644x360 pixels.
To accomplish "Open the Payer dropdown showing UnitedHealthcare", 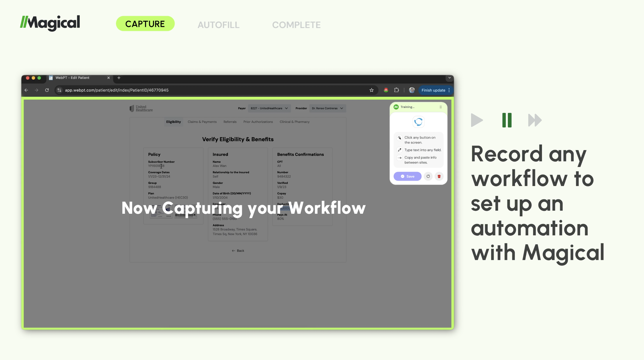I will pos(269,108).
